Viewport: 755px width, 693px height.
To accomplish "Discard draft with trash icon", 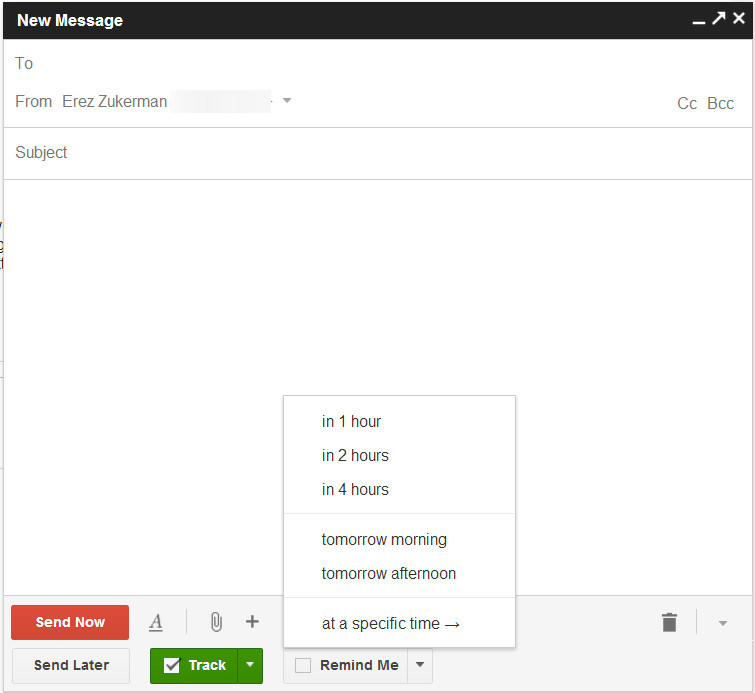I will point(669,622).
